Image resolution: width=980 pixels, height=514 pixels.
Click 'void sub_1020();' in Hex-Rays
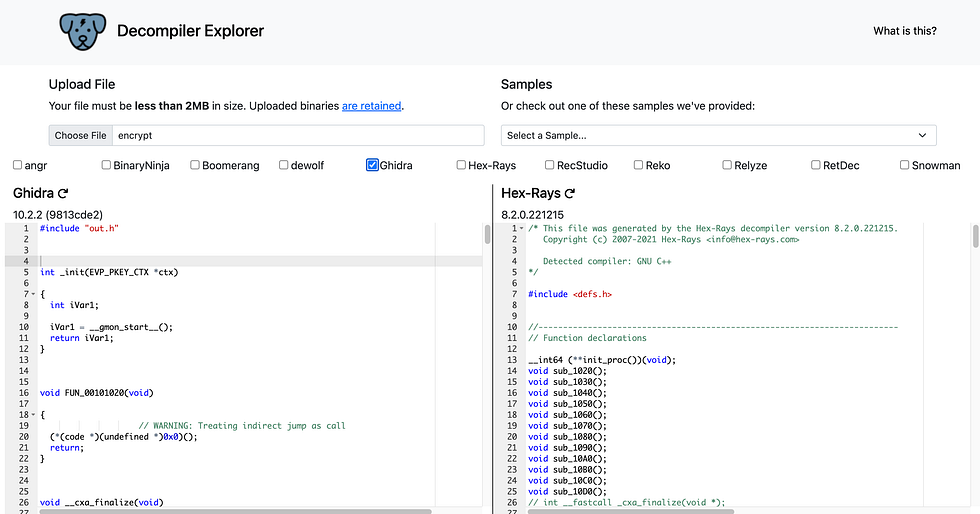(568, 371)
